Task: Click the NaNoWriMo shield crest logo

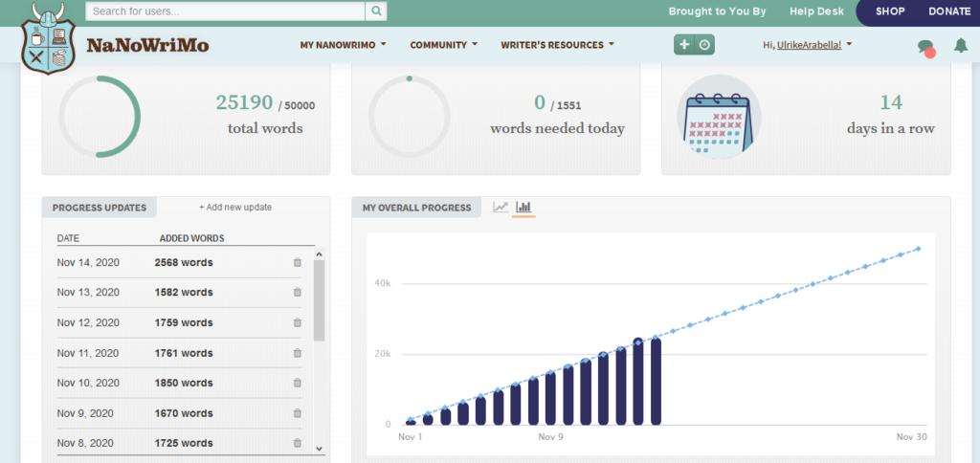Action: tap(48, 37)
